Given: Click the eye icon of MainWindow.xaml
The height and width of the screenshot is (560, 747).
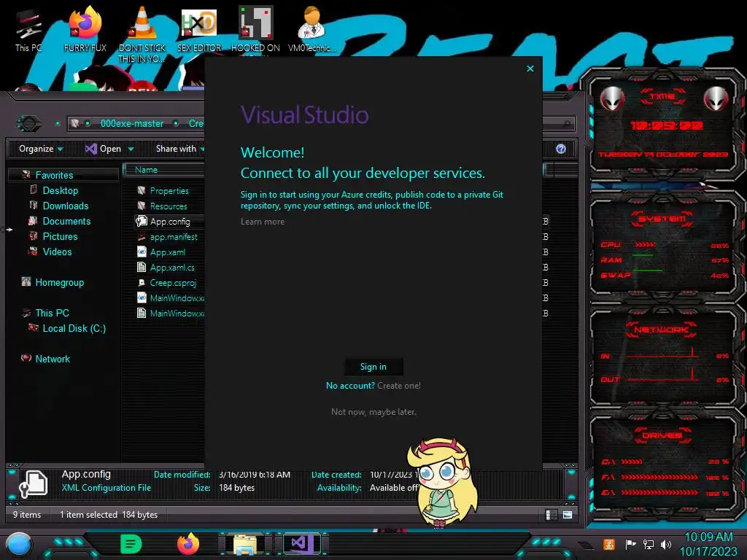Looking at the screenshot, I should click(142, 297).
